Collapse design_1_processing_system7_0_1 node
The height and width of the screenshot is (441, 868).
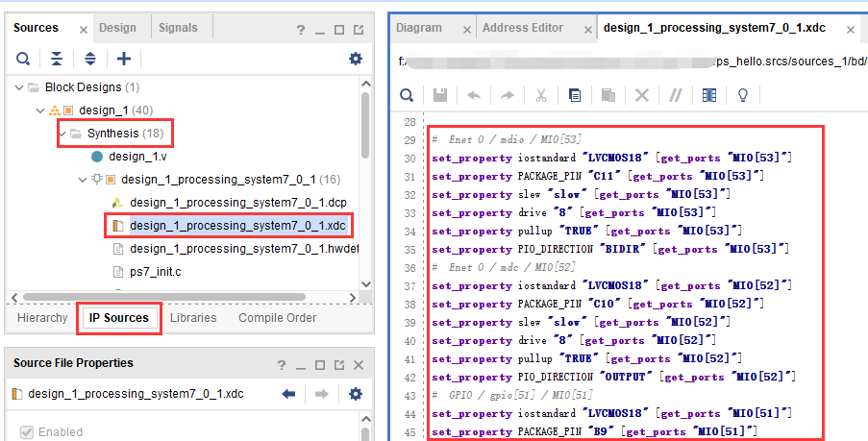83,180
